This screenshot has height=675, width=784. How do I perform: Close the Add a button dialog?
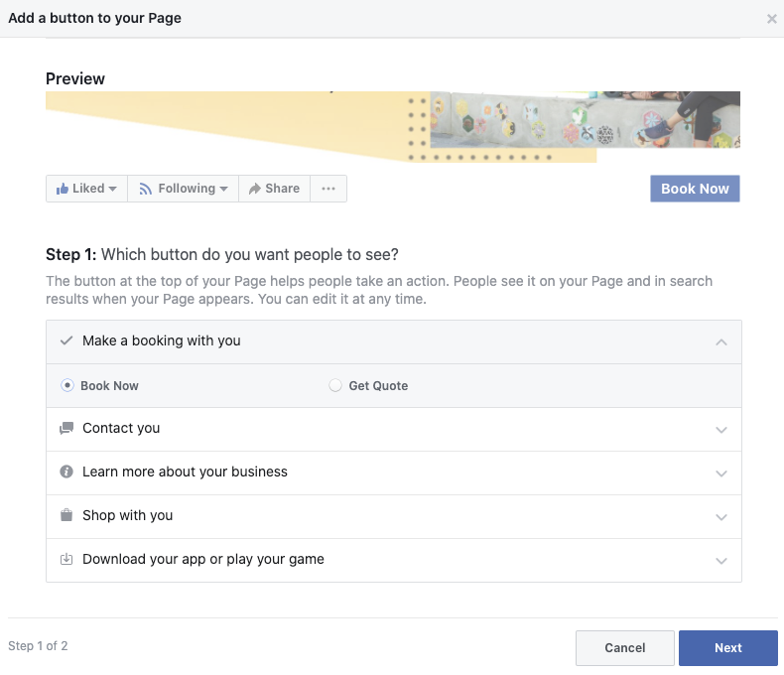[771, 19]
